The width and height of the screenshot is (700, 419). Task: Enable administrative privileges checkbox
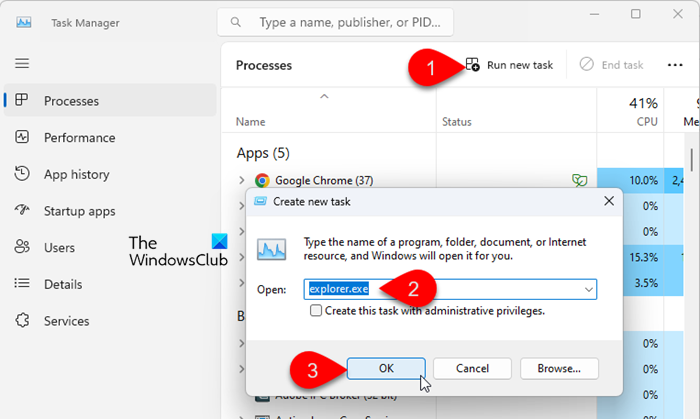point(316,311)
